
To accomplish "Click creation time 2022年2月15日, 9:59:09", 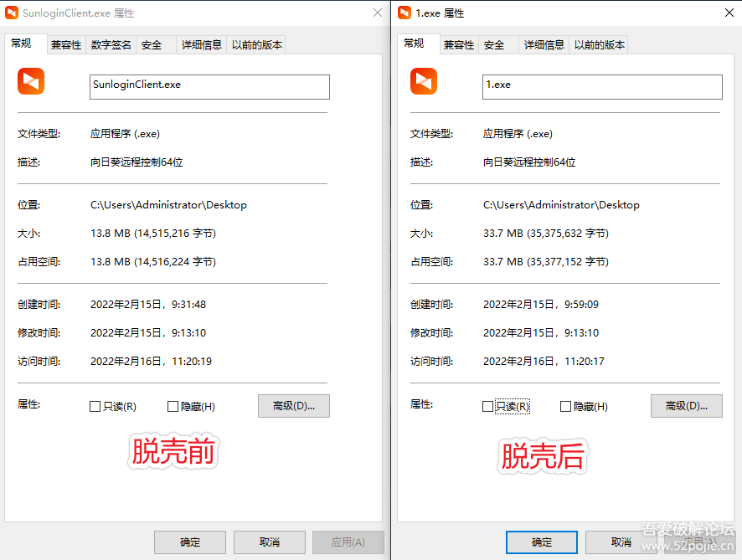I will click(541, 304).
